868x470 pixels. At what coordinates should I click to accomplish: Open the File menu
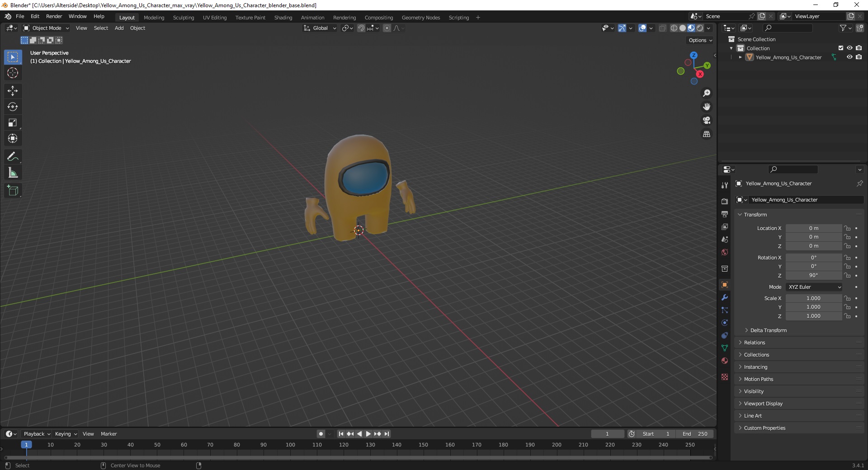pyautogui.click(x=20, y=16)
